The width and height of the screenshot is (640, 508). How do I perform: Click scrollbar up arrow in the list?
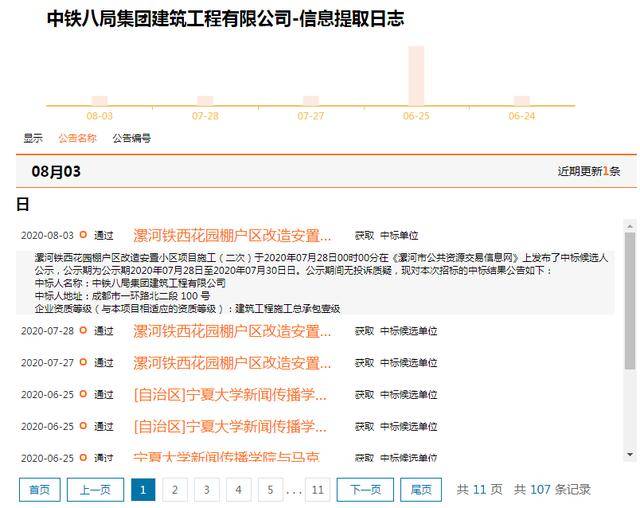pyautogui.click(x=630, y=226)
